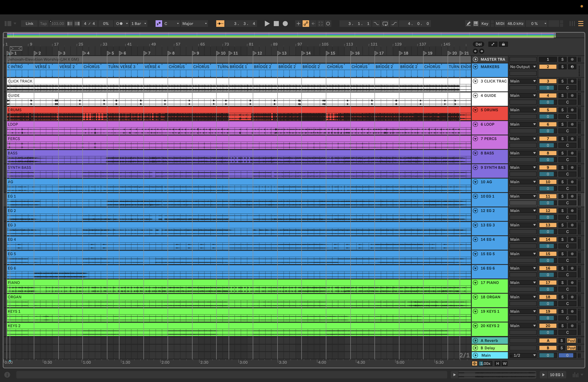Toggle the Automation Arm link icon
The image size is (588, 382).
click(x=306, y=24)
